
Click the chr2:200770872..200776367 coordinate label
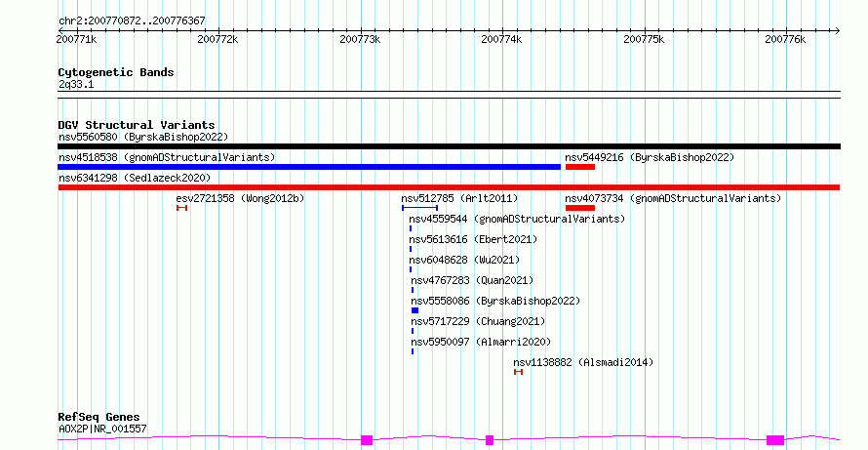click(132, 21)
